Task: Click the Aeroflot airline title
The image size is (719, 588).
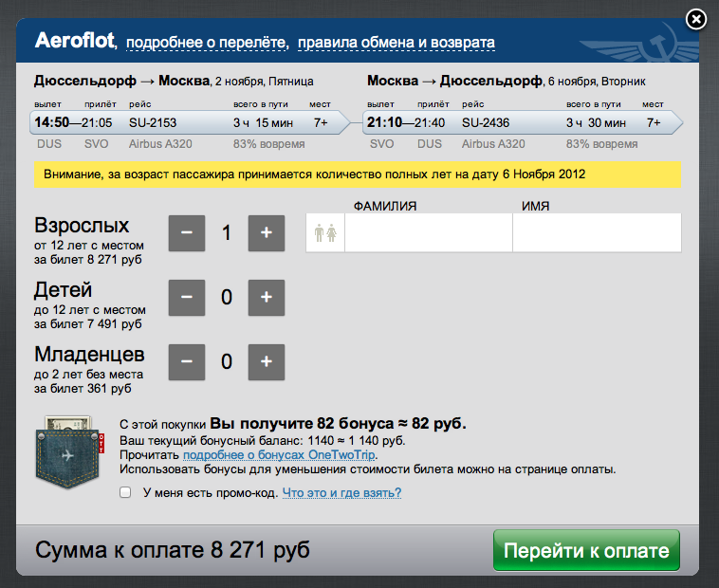Action: 75,41
